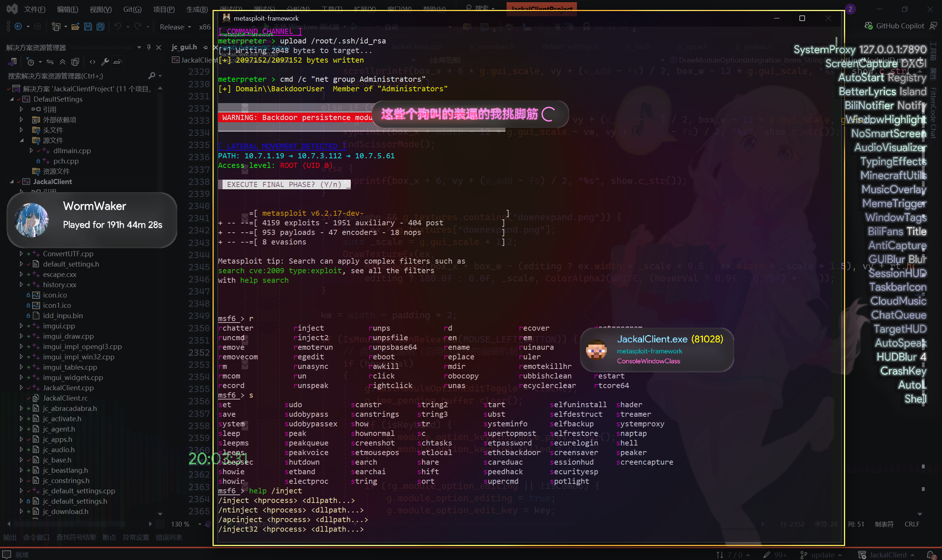Click the single-disk save icon

[88, 27]
